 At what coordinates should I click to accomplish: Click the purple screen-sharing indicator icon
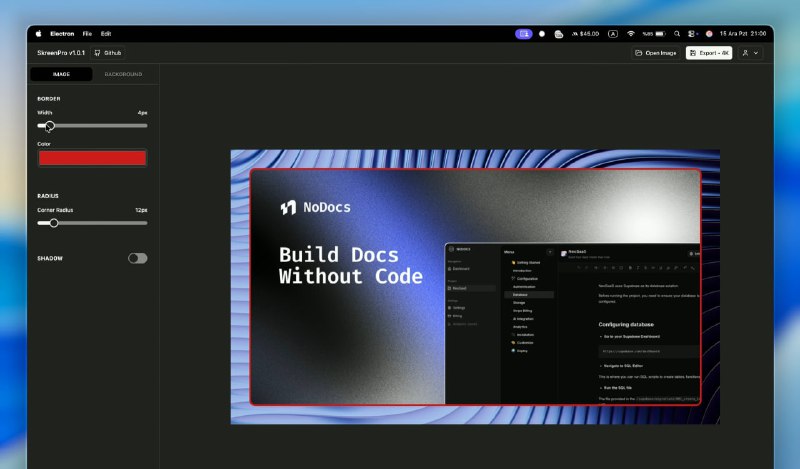[524, 33]
